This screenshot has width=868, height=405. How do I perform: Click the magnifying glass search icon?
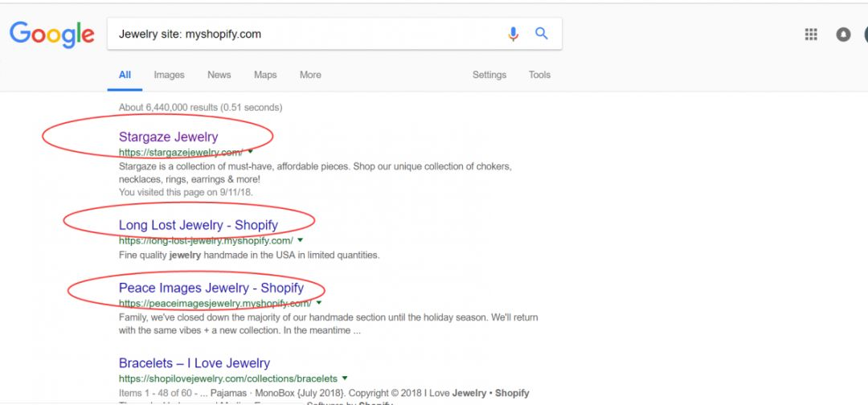click(x=542, y=34)
